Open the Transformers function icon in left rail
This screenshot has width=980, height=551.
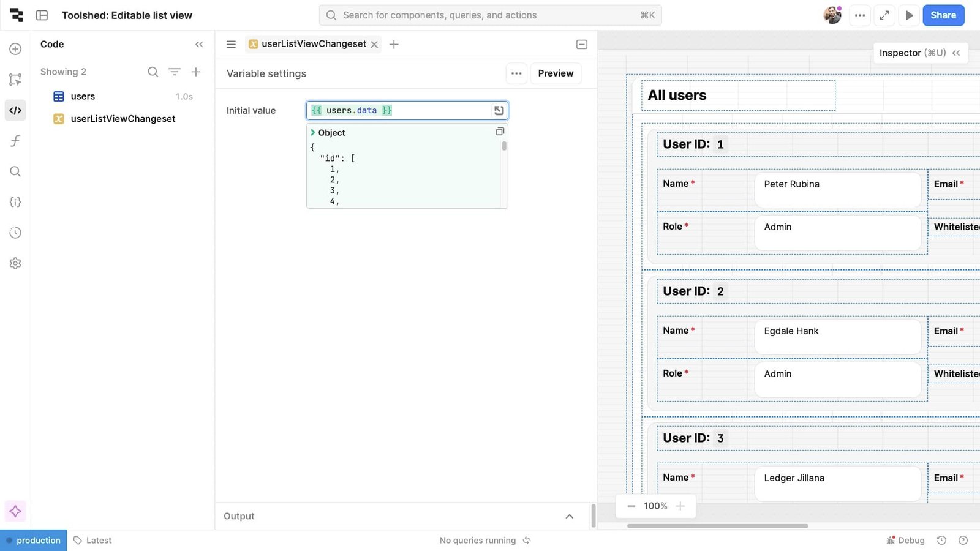(x=15, y=141)
